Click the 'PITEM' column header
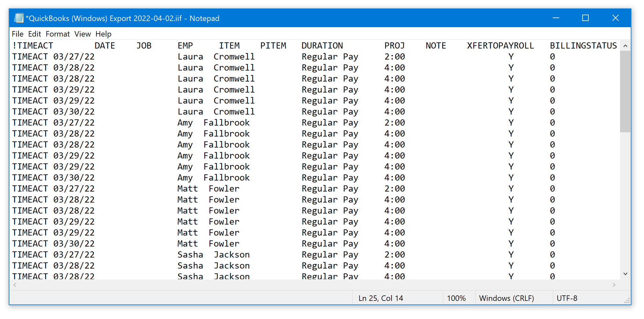Screen dimensions: 644x319 pos(273,46)
